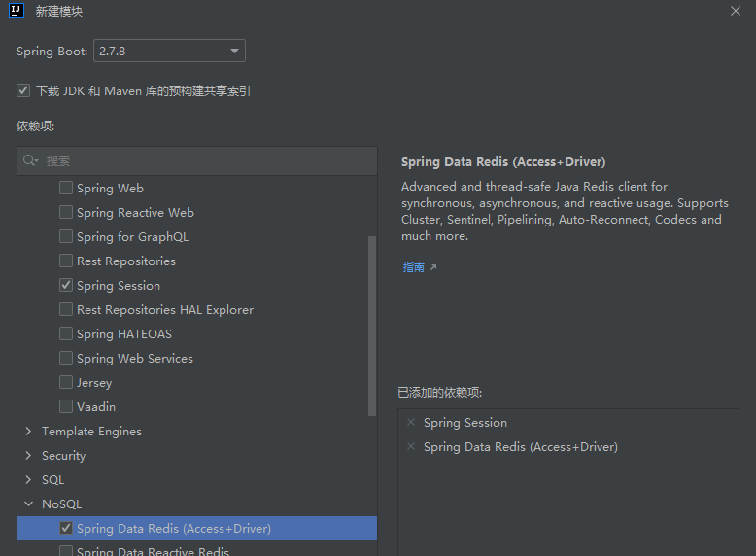Select the Spring Data Redis tree item

point(174,529)
